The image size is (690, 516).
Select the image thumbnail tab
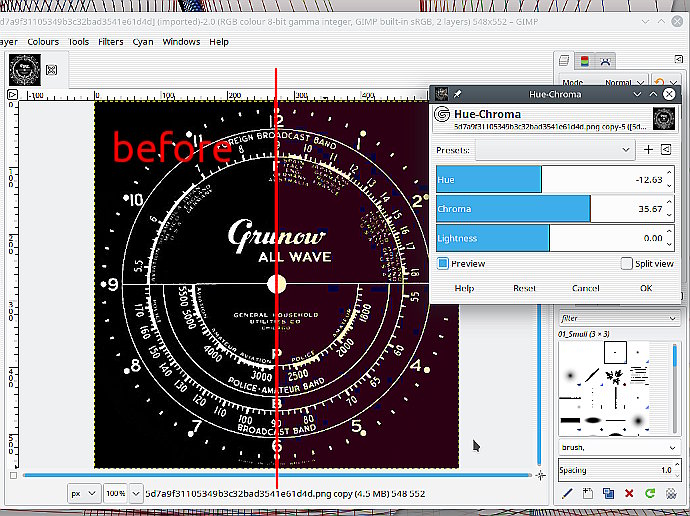(25, 70)
